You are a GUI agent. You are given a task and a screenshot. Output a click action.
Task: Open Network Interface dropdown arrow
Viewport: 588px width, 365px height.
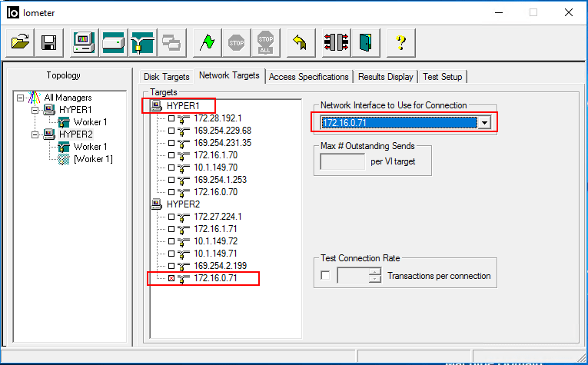tap(484, 122)
